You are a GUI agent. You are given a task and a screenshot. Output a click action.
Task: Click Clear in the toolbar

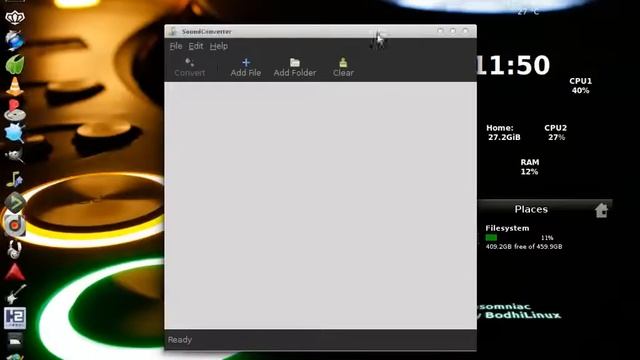click(x=343, y=67)
